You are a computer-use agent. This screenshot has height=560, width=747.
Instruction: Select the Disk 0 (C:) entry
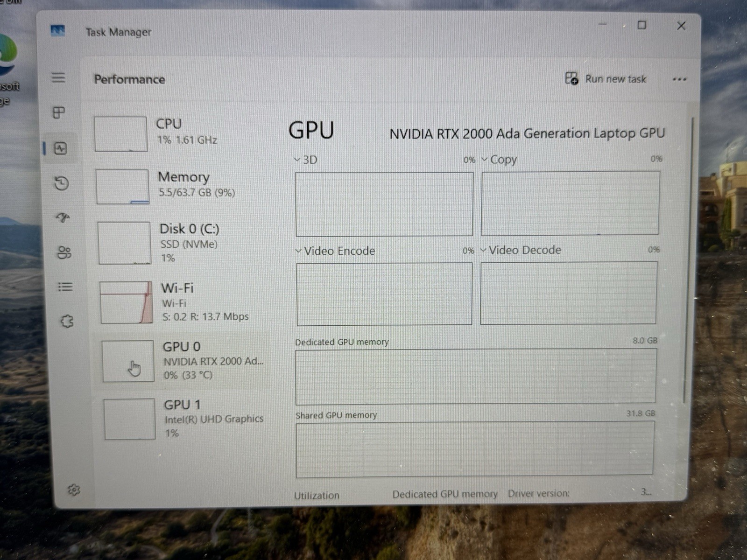pos(183,243)
